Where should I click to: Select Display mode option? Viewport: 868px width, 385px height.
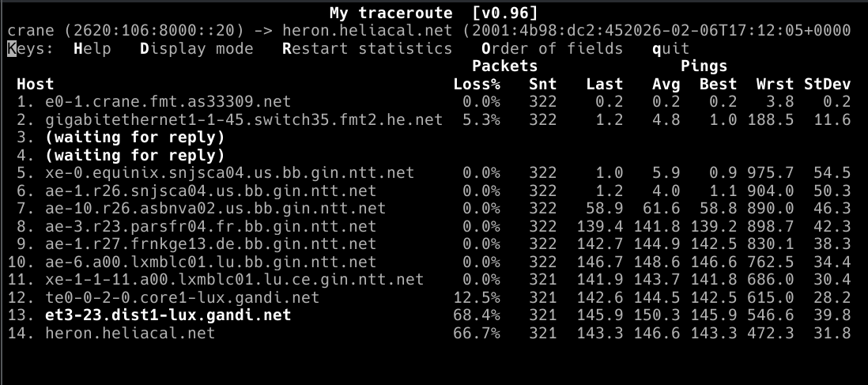click(x=197, y=49)
